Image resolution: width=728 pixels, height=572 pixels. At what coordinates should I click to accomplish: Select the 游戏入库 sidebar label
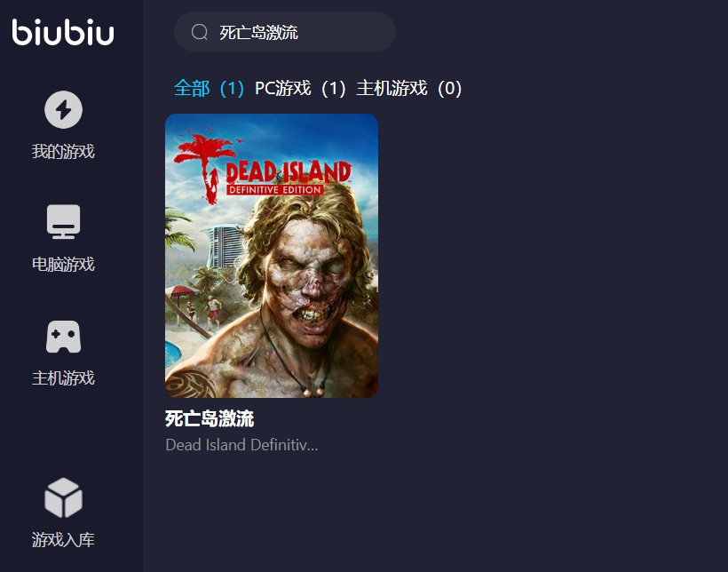(63, 539)
